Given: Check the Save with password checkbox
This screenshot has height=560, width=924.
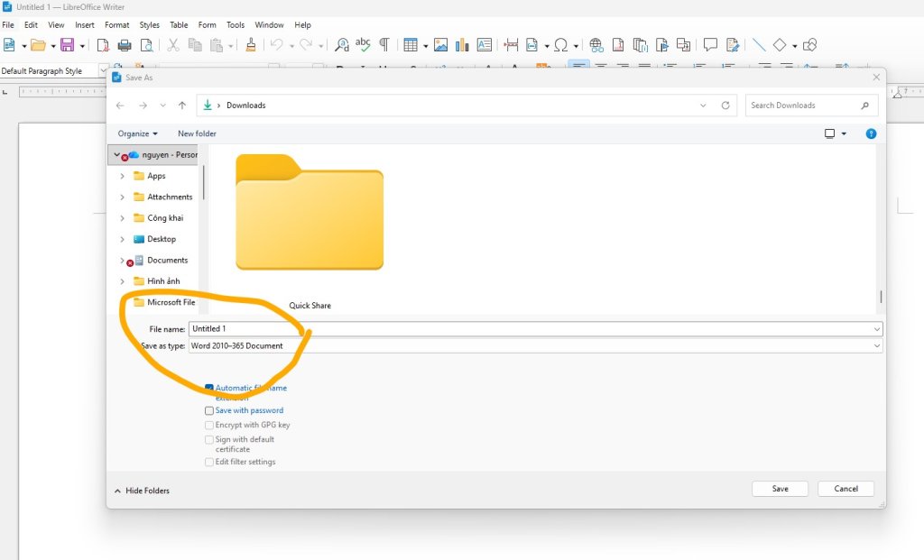Looking at the screenshot, I should click(209, 410).
